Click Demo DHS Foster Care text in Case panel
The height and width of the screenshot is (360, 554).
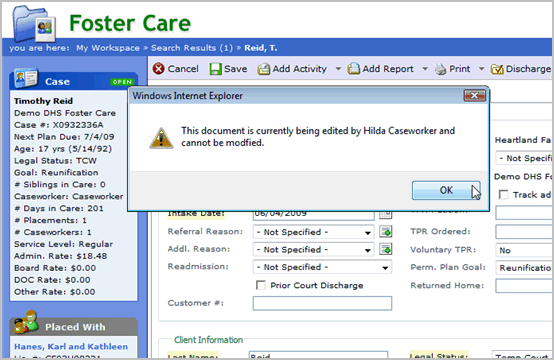[x=65, y=113]
